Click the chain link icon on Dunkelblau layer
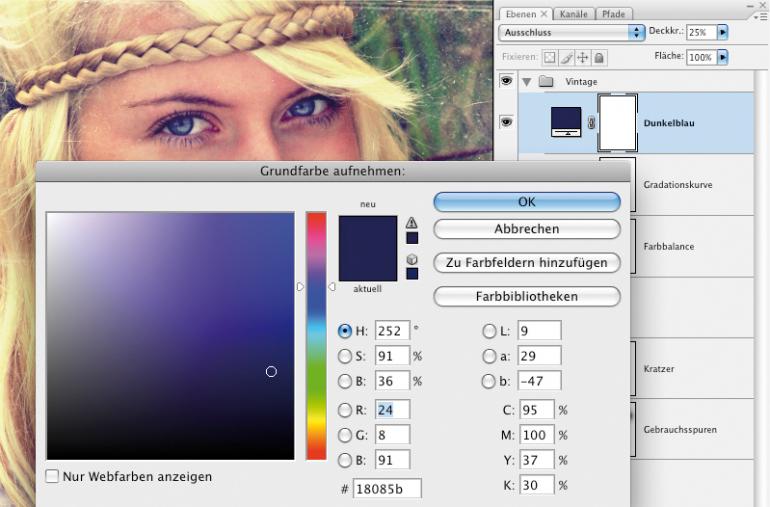This screenshot has width=770, height=507. [x=591, y=123]
